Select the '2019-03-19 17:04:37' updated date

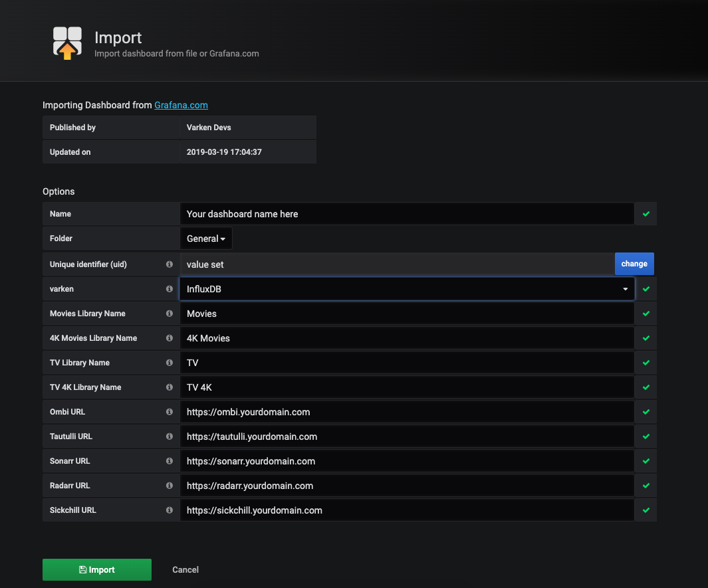coord(224,152)
